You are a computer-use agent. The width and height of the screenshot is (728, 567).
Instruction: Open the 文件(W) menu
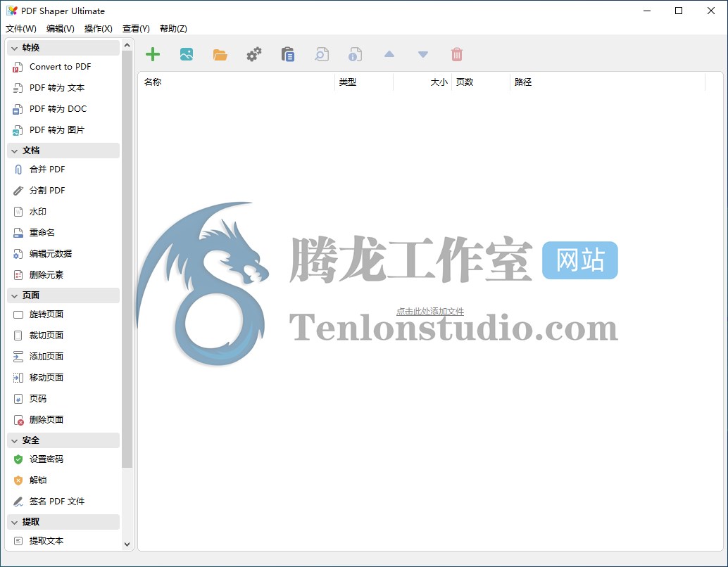[x=21, y=29]
